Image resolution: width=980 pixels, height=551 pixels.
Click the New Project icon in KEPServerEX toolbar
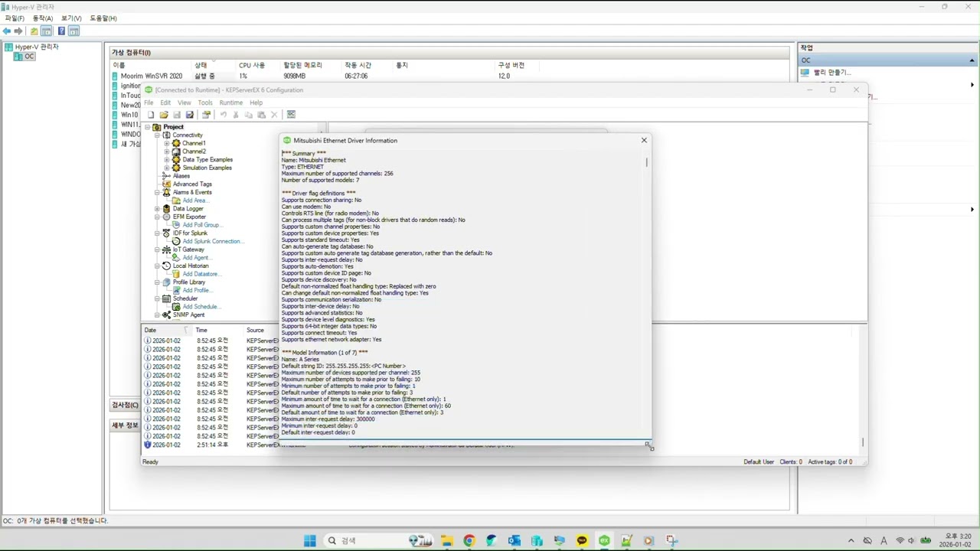point(151,115)
